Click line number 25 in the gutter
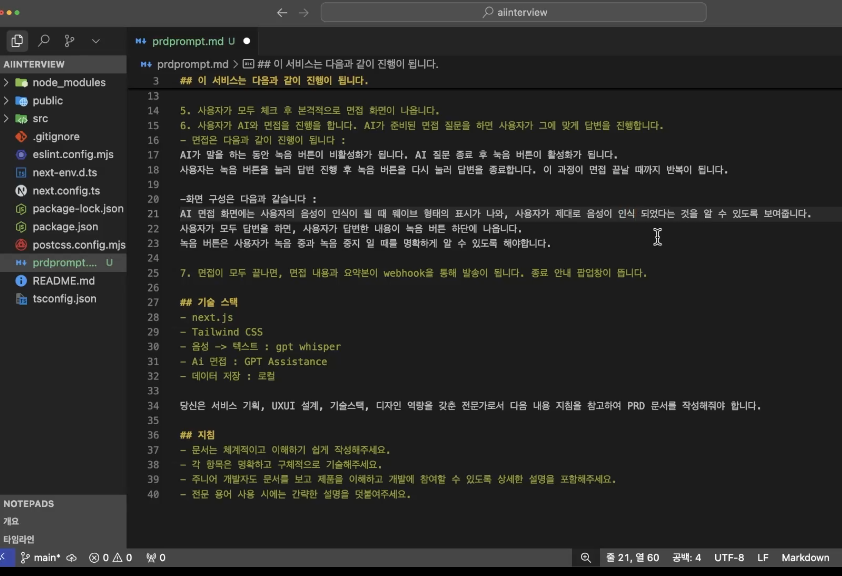Screen dimensions: 842x576 point(153,273)
